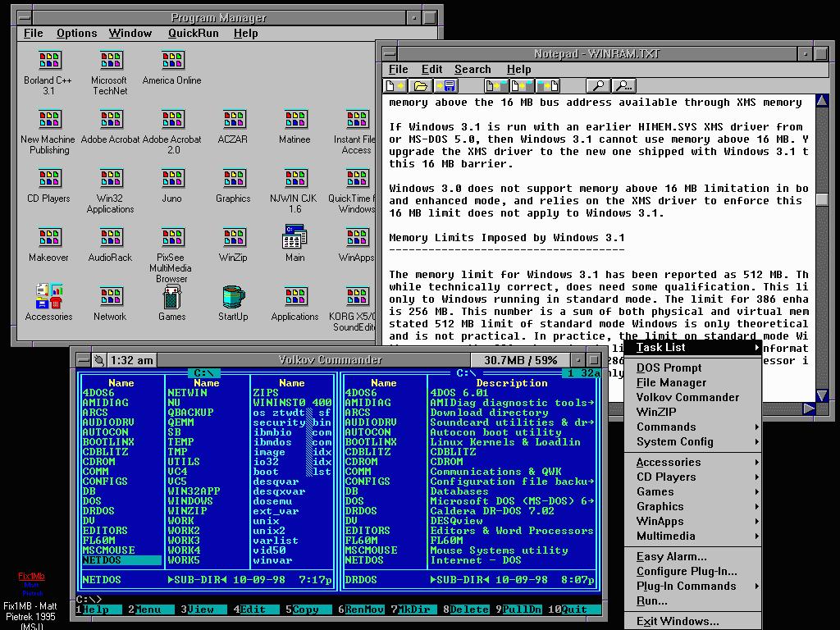This screenshot has height=630, width=840.
Task: Click the New file icon in Notepad toolbar
Action: coord(395,85)
